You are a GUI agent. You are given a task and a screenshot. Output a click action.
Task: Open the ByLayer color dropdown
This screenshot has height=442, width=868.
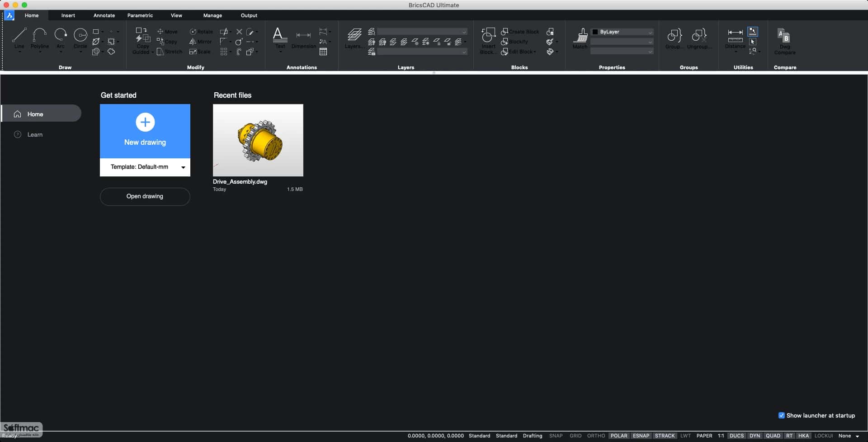622,32
